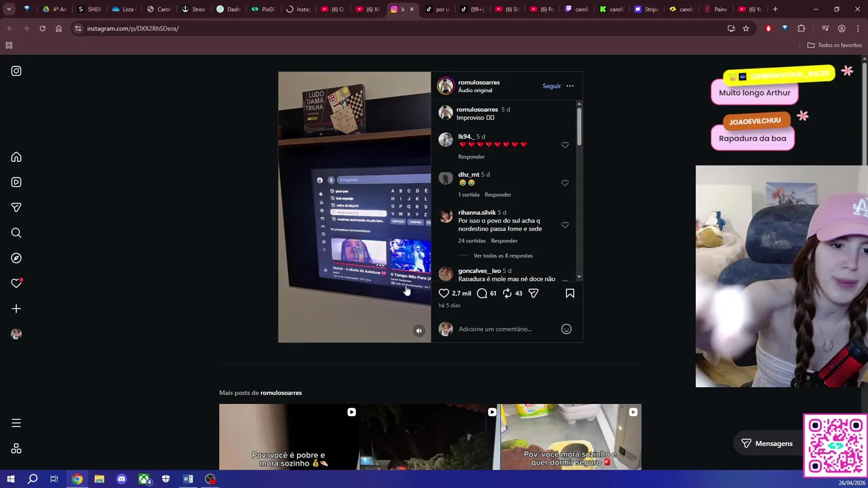Viewport: 868px width, 488px height.
Task: Open Notifications heart icon in sidebar
Action: point(16,283)
